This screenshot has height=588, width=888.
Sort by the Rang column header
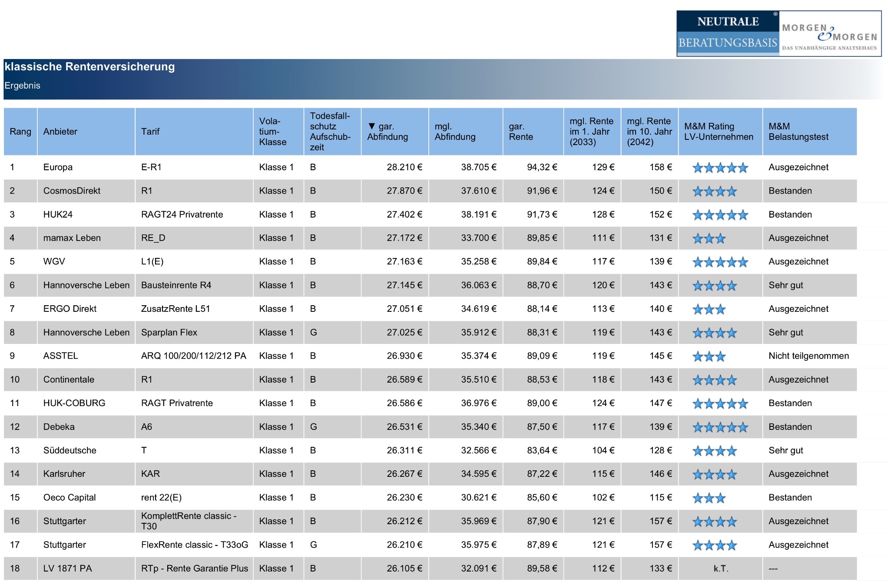tap(20, 132)
